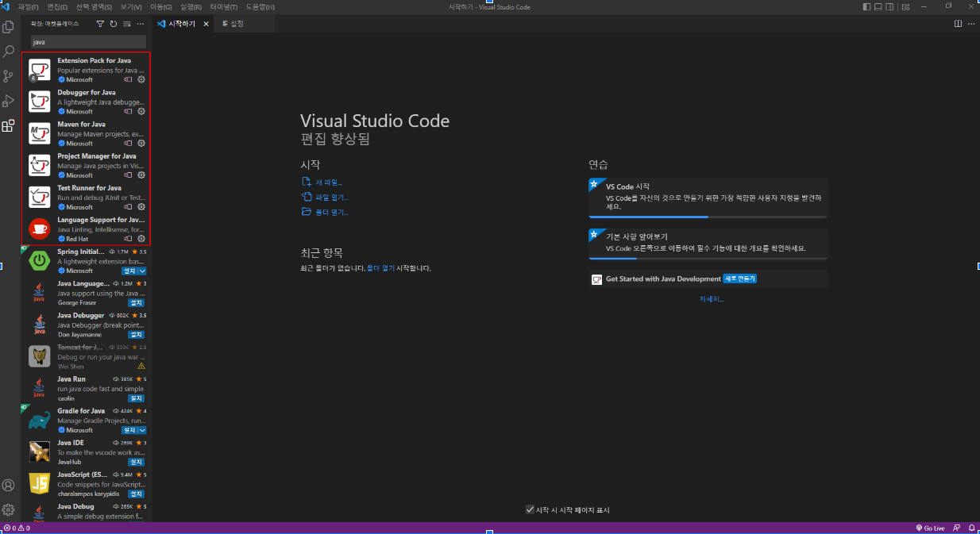Open gear settings for Project Manager for Java
This screenshot has width=980, height=534.
[x=141, y=175]
